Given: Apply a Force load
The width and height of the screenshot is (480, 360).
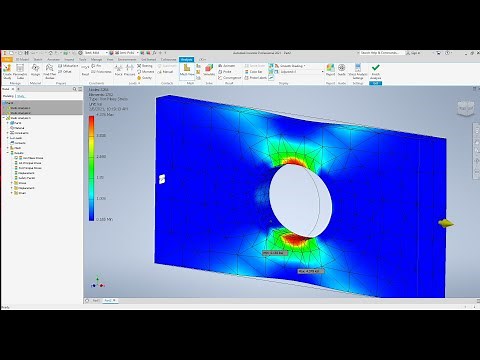Looking at the screenshot, I should tap(118, 71).
